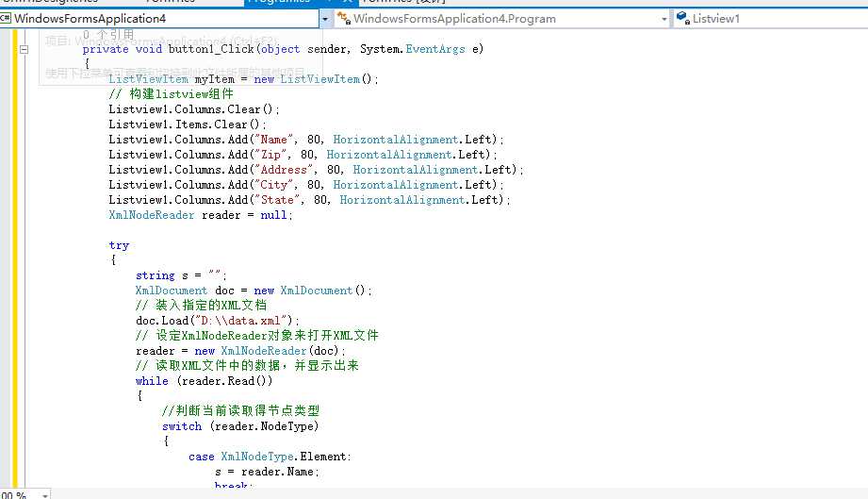Click the 'while (reader.Read())' line
The image size is (868, 499).
point(204,381)
